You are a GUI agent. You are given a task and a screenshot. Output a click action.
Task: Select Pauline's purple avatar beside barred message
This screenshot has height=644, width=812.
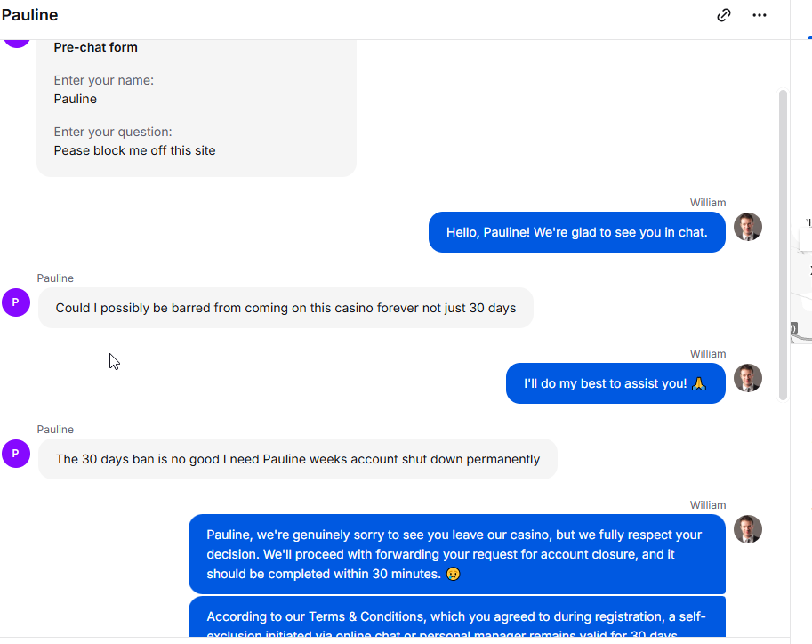click(16, 302)
